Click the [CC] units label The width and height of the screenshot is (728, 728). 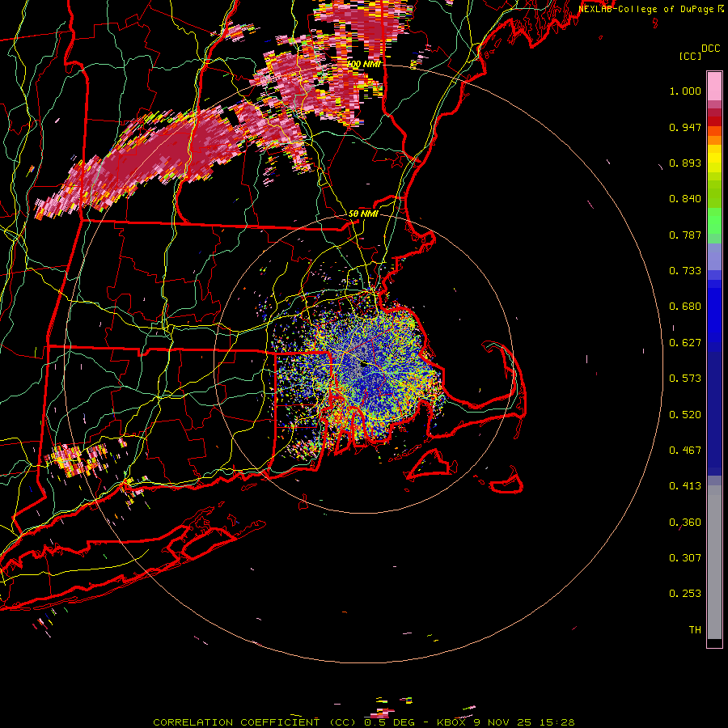click(x=690, y=56)
